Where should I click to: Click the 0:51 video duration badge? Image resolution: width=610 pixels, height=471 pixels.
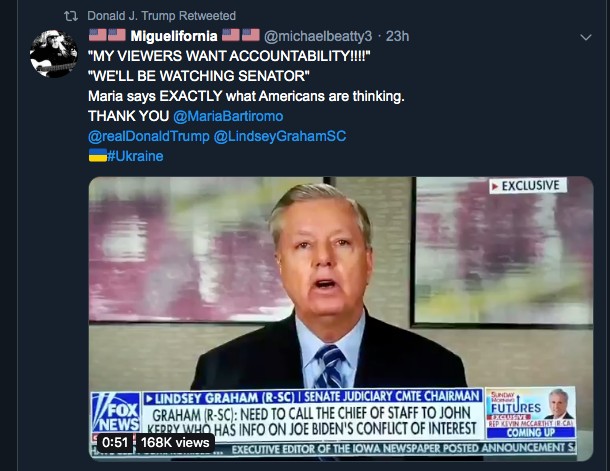pos(115,442)
